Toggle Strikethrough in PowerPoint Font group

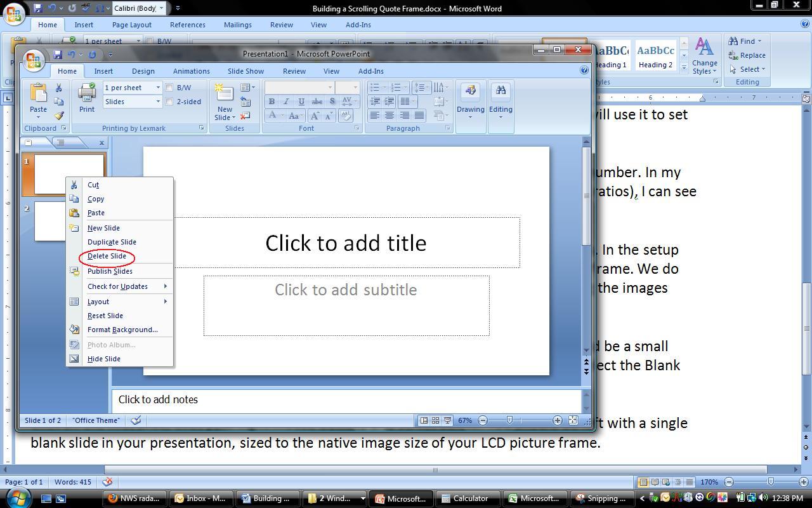(317, 102)
